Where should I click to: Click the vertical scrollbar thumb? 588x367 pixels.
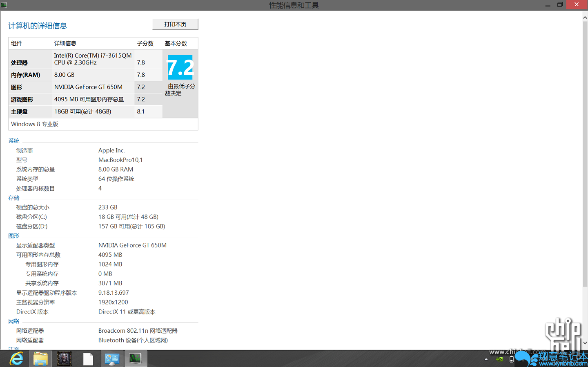click(585, 153)
